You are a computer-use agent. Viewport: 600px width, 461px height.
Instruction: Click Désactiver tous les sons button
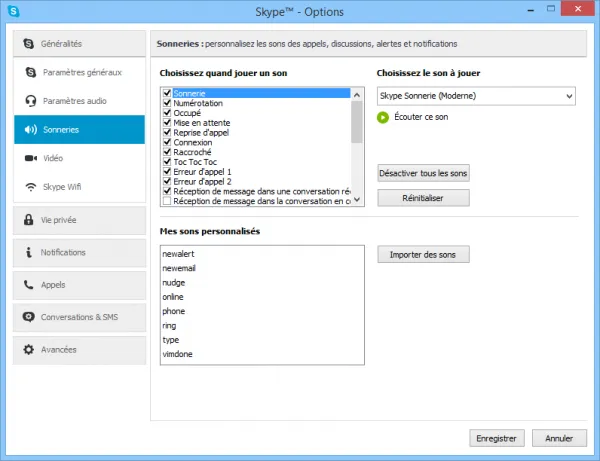(x=423, y=173)
